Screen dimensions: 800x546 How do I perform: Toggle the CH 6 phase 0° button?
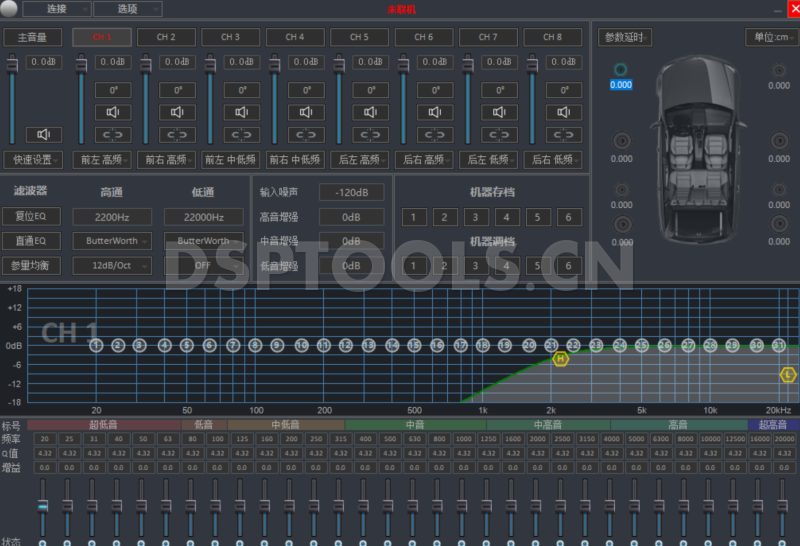coord(435,89)
